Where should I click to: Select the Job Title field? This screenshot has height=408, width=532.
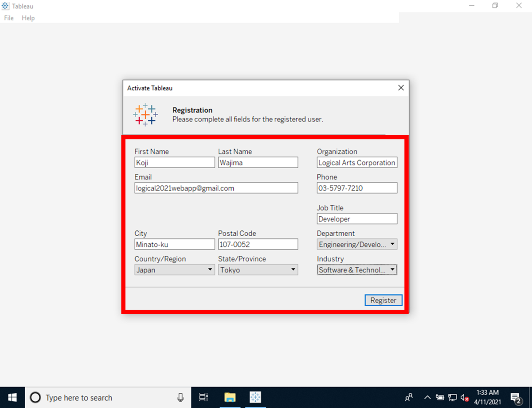pyautogui.click(x=357, y=219)
